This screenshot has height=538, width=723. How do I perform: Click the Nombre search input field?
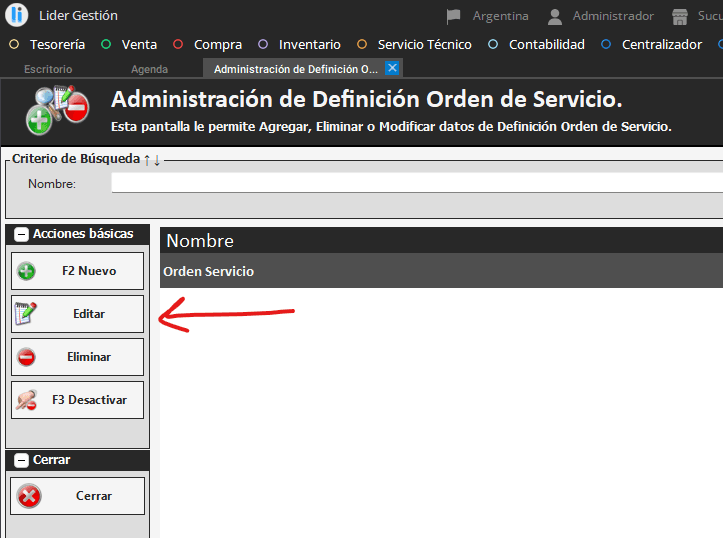(416, 183)
